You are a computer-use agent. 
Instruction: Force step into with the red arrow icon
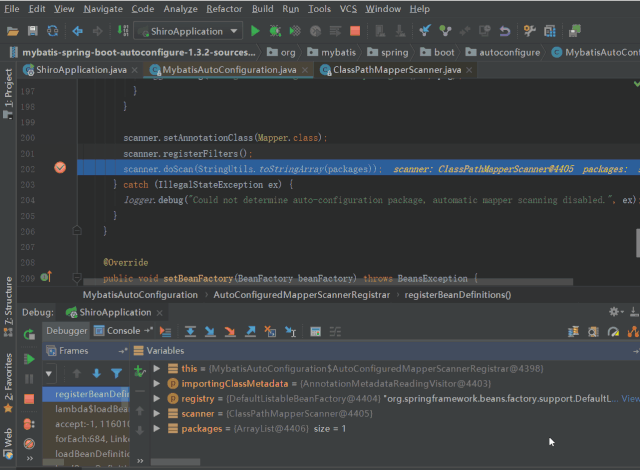(230, 331)
